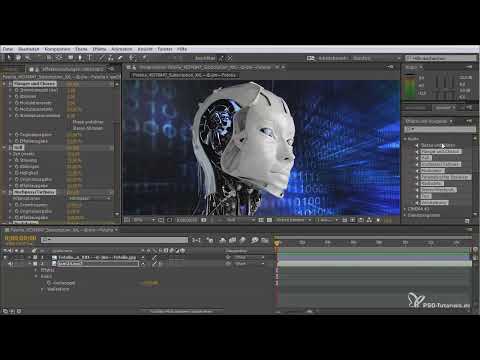This screenshot has width=480, height=360.
Task: Create new bin in effects presets panel
Action: click(x=467, y=221)
